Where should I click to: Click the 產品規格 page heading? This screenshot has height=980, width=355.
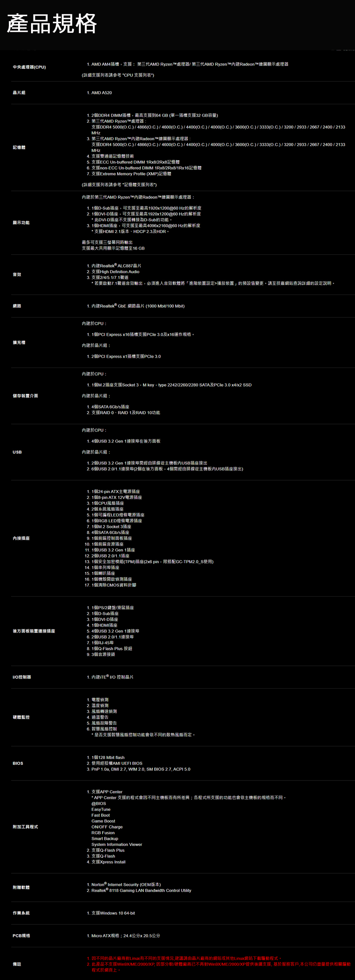[x=52, y=24]
